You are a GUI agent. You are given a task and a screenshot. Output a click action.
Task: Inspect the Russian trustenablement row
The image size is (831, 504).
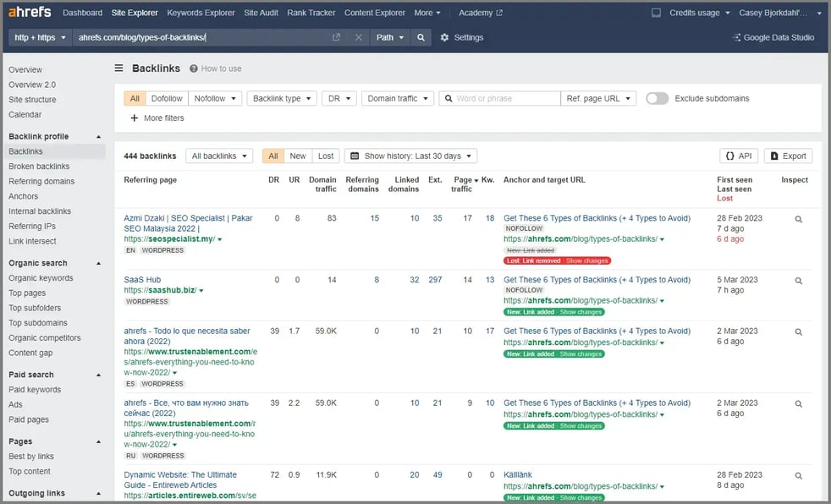tap(799, 404)
